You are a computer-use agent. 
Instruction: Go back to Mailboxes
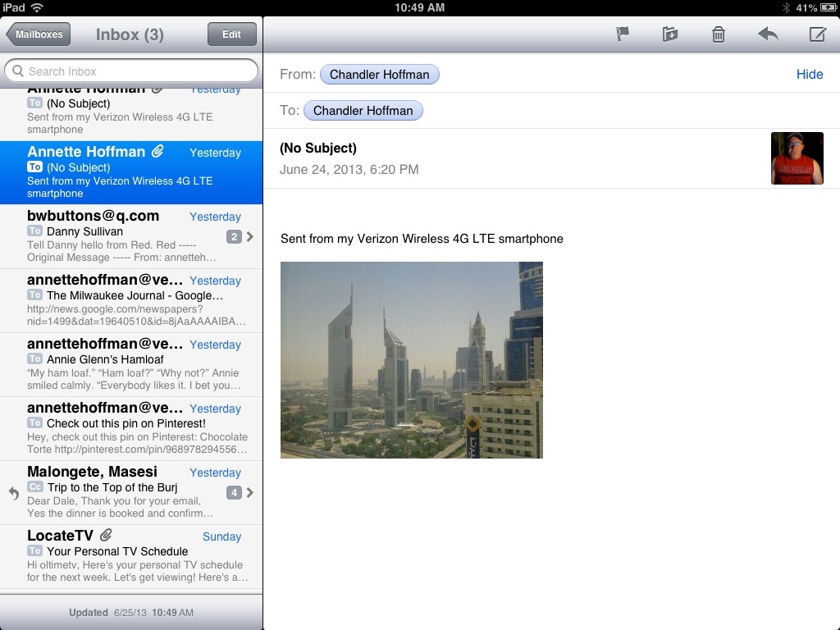coord(39,34)
